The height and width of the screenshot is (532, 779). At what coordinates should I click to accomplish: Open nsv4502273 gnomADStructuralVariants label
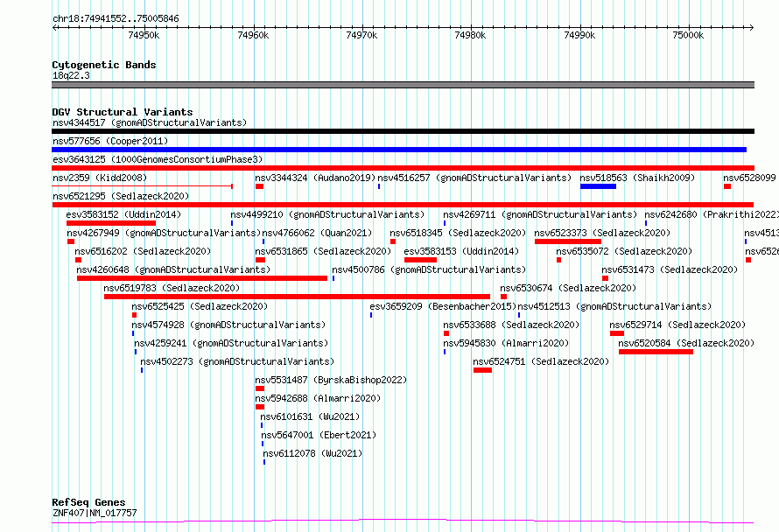point(237,361)
